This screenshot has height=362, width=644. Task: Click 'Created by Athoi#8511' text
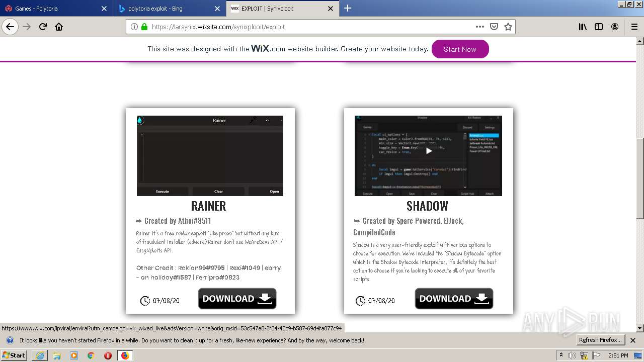coord(178,221)
